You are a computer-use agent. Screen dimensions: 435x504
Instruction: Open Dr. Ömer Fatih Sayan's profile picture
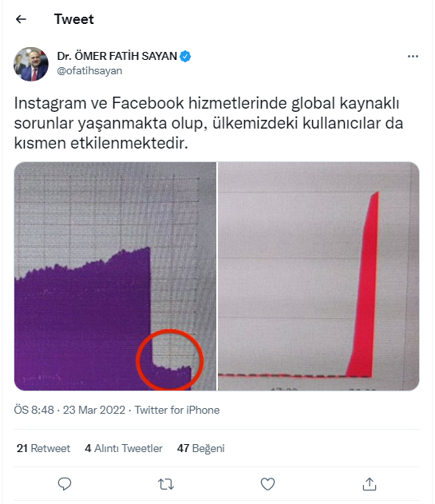click(31, 64)
